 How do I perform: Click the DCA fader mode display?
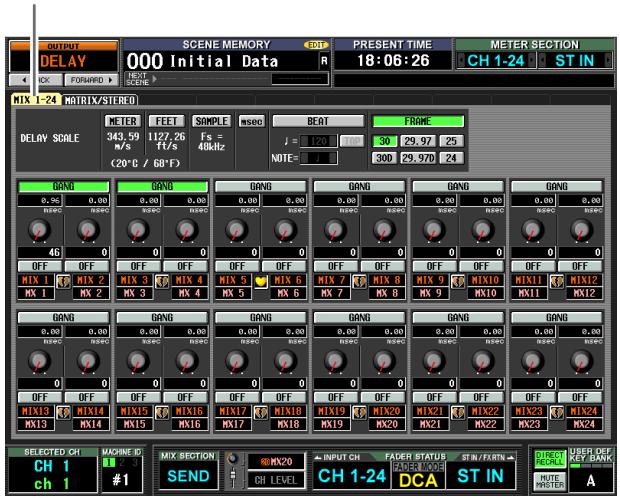(418, 480)
